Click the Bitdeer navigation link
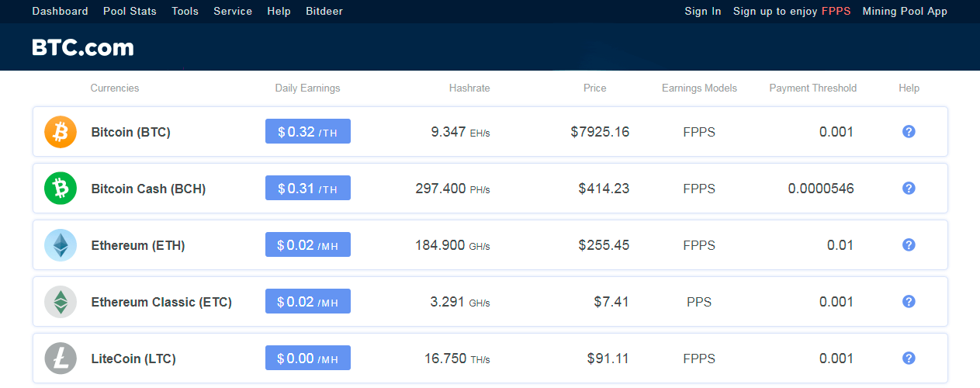This screenshot has height=388, width=980. (324, 11)
